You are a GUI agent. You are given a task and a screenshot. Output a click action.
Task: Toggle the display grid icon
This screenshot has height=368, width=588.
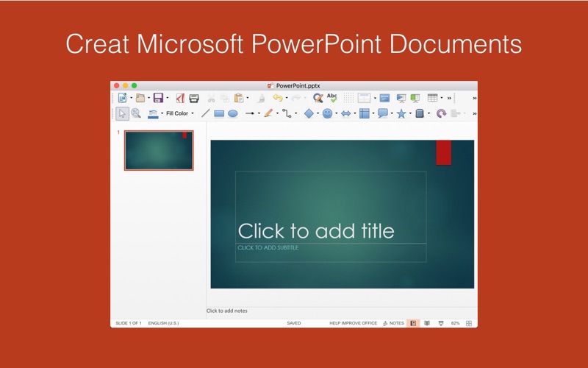pyautogui.click(x=348, y=98)
